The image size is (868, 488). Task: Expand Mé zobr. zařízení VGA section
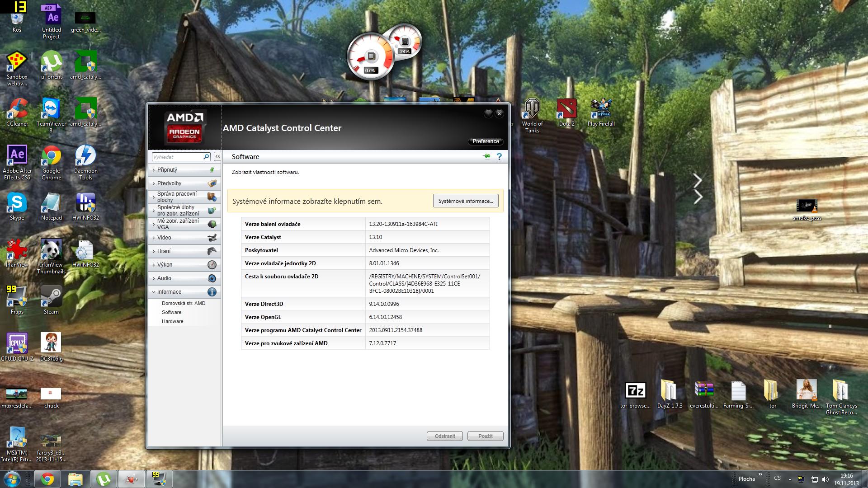pos(184,224)
